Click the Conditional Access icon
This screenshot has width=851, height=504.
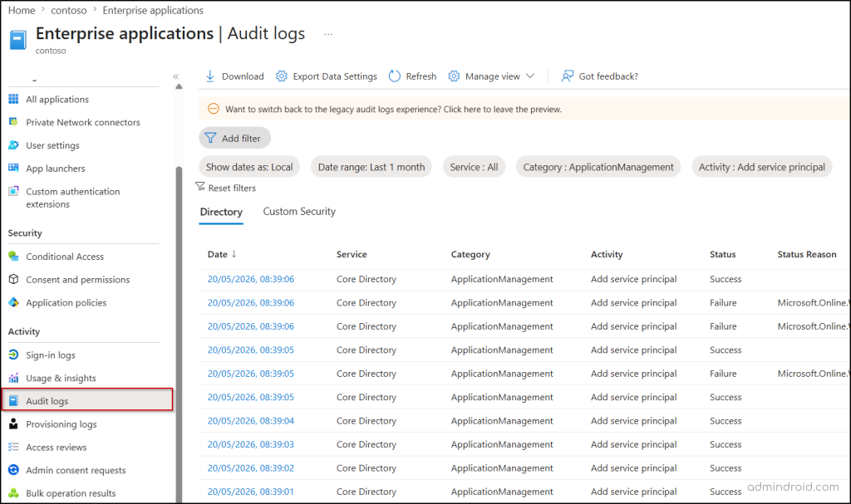tap(13, 256)
